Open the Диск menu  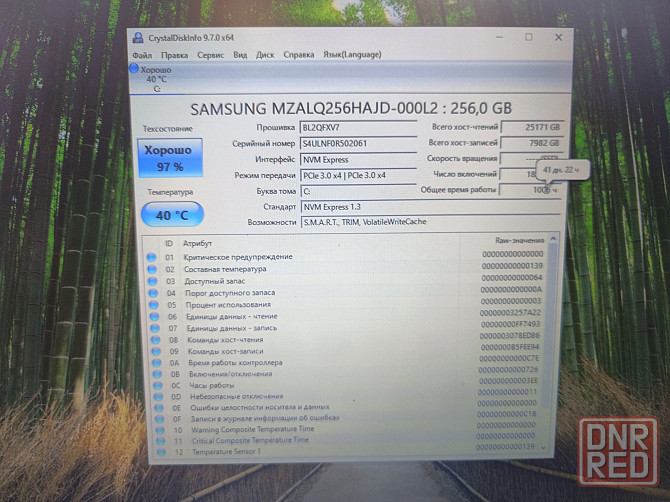coord(265,55)
